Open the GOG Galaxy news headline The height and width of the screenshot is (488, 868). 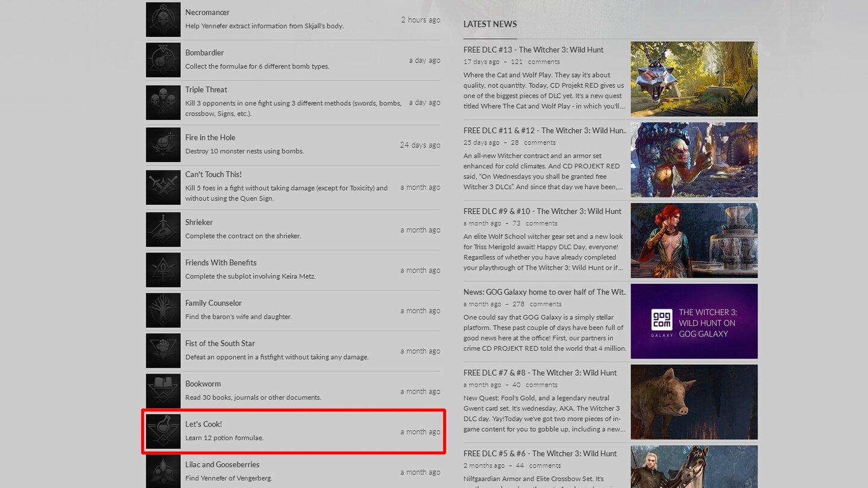tap(545, 292)
